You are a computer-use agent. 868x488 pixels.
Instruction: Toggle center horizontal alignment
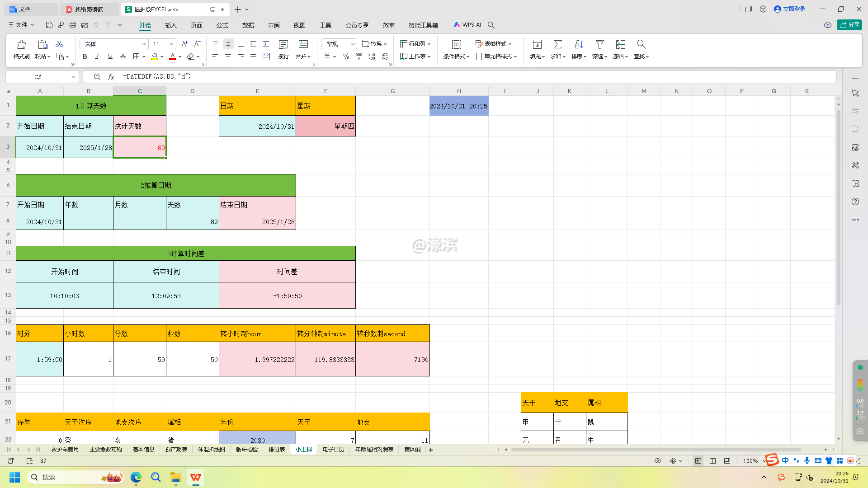[x=228, y=56]
